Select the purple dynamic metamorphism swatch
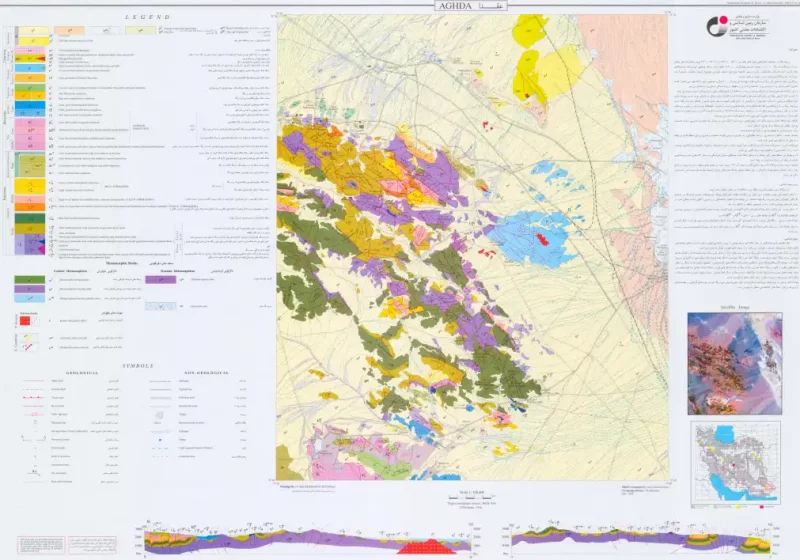This screenshot has width=800, height=560. [x=161, y=279]
